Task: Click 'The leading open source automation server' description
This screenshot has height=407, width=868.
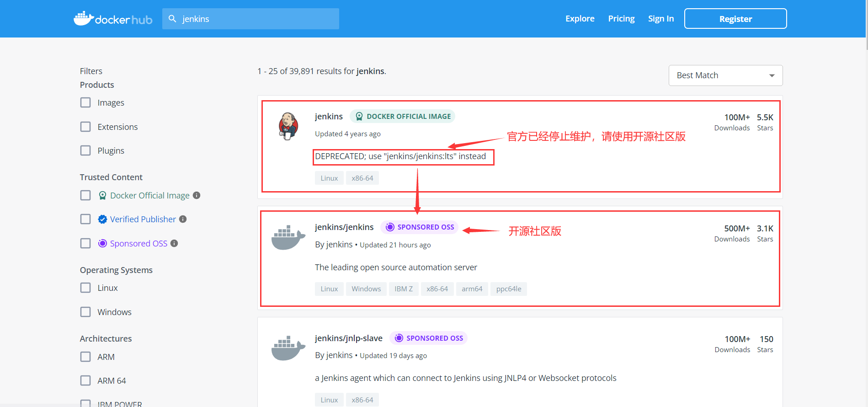Action: click(396, 267)
